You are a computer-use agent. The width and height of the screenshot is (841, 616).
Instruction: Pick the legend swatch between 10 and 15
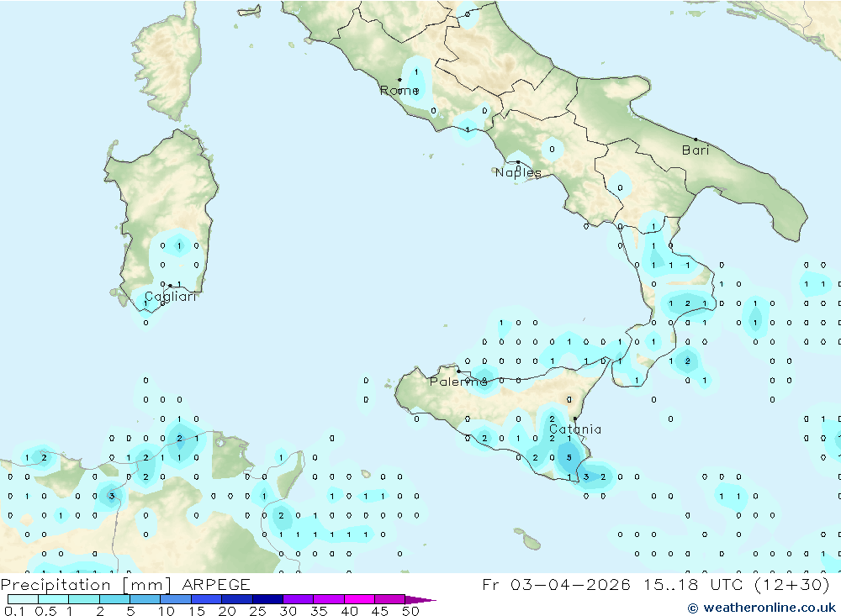point(176,599)
